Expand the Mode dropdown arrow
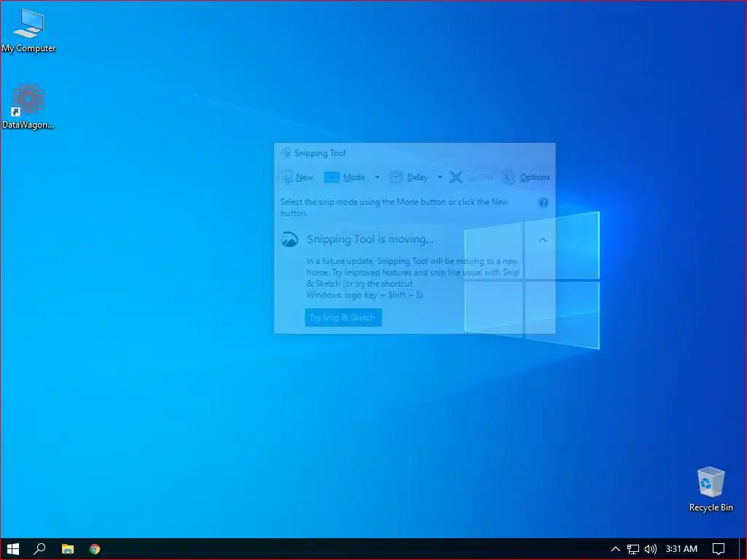This screenshot has height=560, width=747. pyautogui.click(x=377, y=177)
